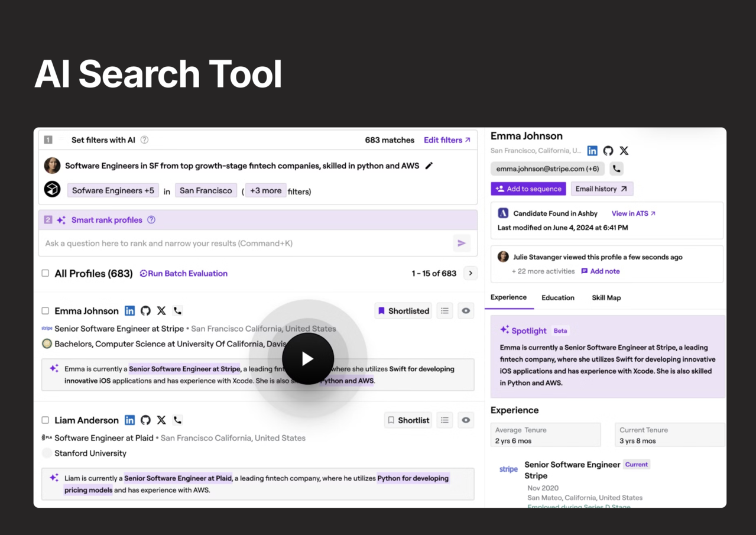Click Add note link

coord(601,271)
